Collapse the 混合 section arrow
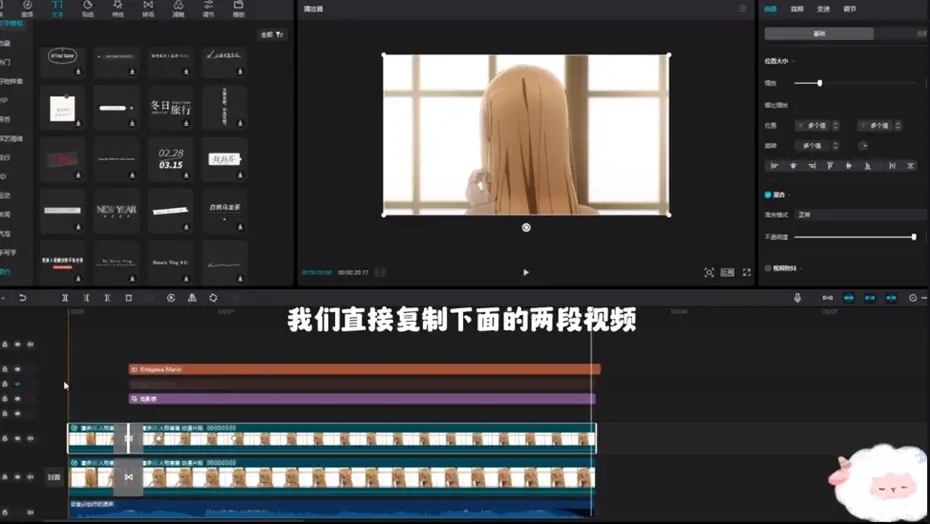Viewport: 930px width, 524px height. (x=789, y=195)
